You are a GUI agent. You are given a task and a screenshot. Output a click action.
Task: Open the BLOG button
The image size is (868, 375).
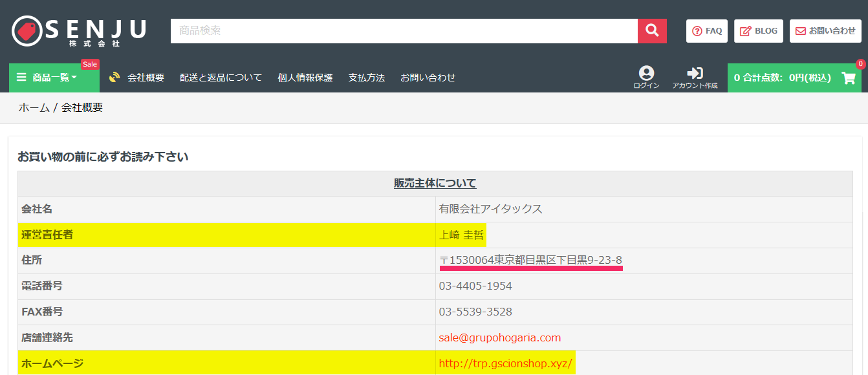tap(759, 31)
